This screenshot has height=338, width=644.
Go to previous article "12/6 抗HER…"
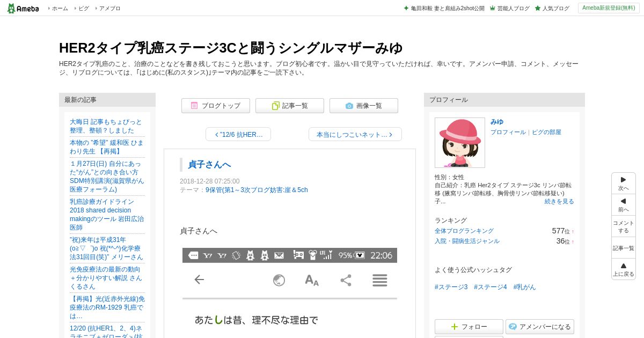(x=238, y=134)
